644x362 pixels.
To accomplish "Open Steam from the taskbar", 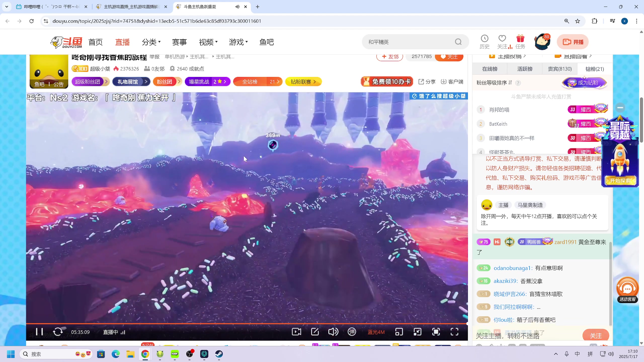I will 219,354.
